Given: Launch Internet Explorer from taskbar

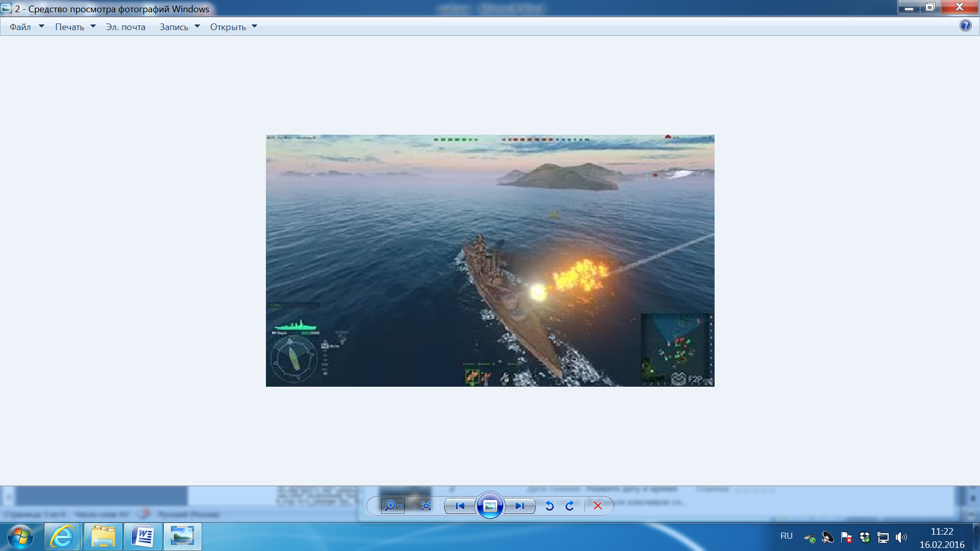Looking at the screenshot, I should pyautogui.click(x=62, y=537).
